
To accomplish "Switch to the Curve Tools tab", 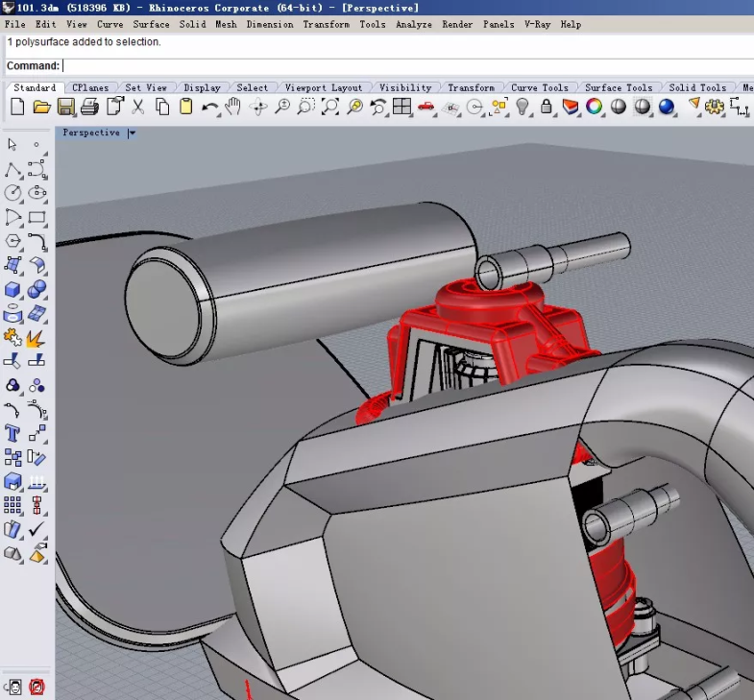I will (x=538, y=87).
